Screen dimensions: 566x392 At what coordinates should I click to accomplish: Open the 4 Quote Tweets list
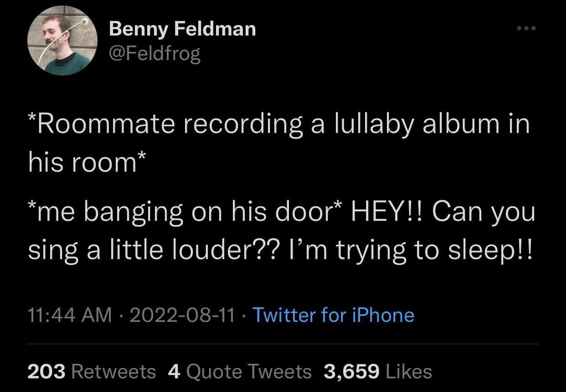tap(240, 372)
